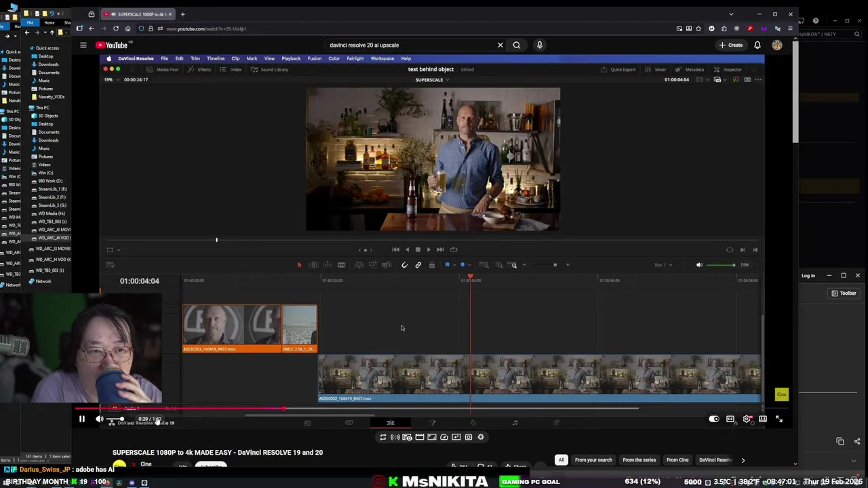This screenshot has height=488, width=868.
Task: Open YouTube player settings gear
Action: tap(747, 420)
